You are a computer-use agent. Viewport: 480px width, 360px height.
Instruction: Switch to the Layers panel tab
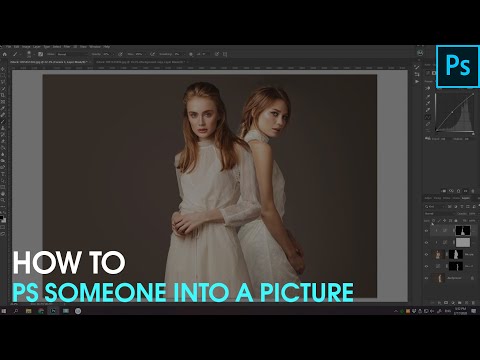(465, 198)
